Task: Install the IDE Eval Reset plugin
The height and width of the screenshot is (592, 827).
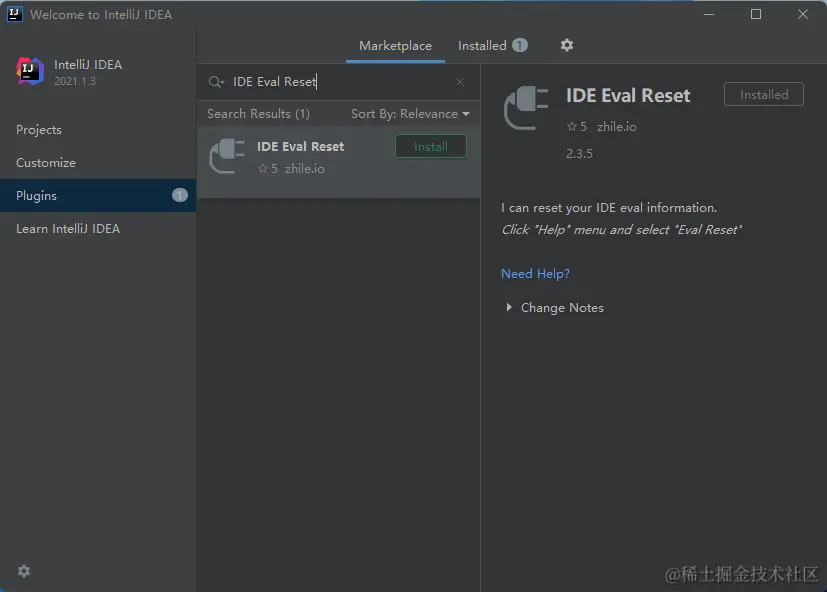Action: pos(431,147)
